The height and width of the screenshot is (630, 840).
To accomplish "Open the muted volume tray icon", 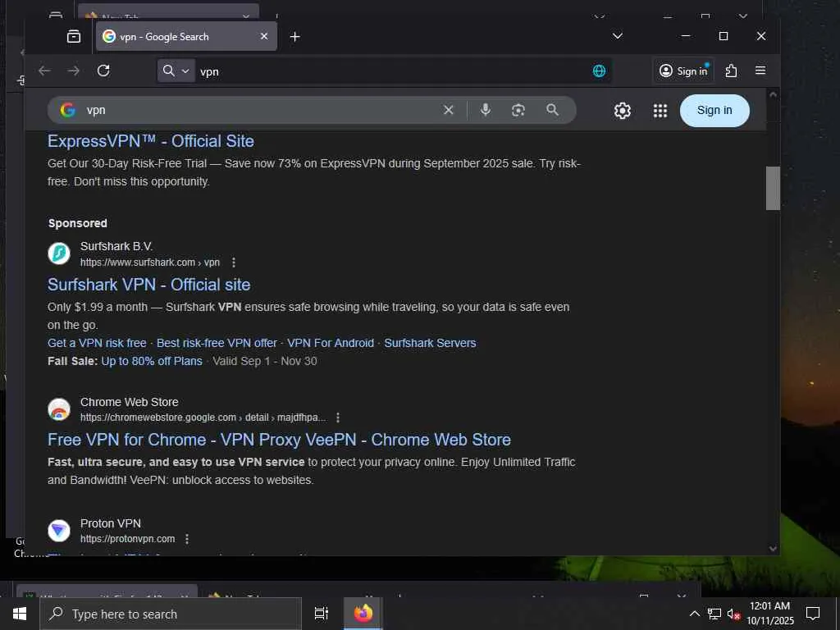I will pyautogui.click(x=733, y=614).
